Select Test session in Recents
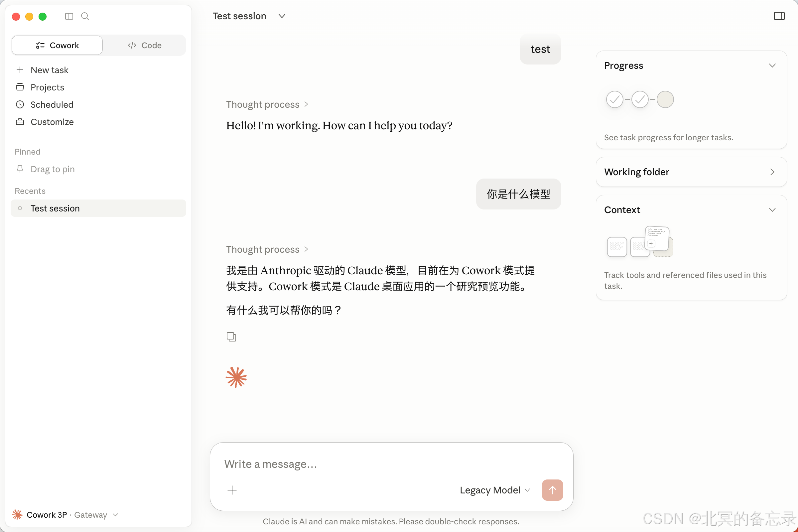This screenshot has width=798, height=532. 98,208
